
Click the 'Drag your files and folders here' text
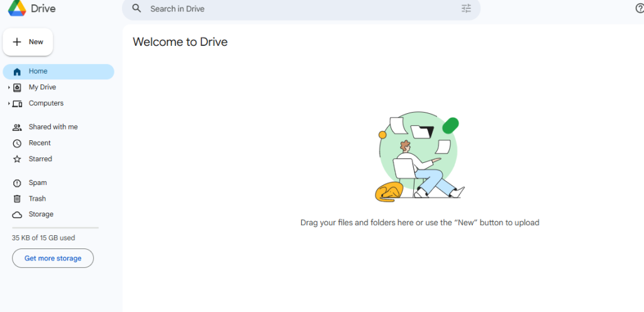tap(419, 223)
